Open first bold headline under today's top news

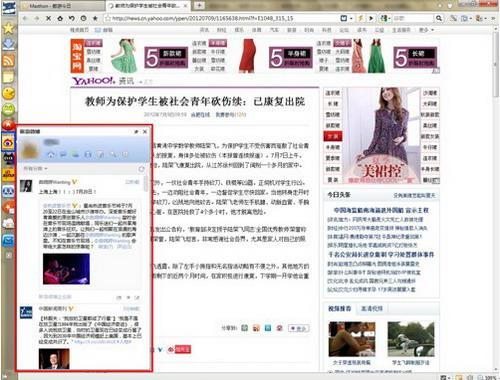coord(381,210)
